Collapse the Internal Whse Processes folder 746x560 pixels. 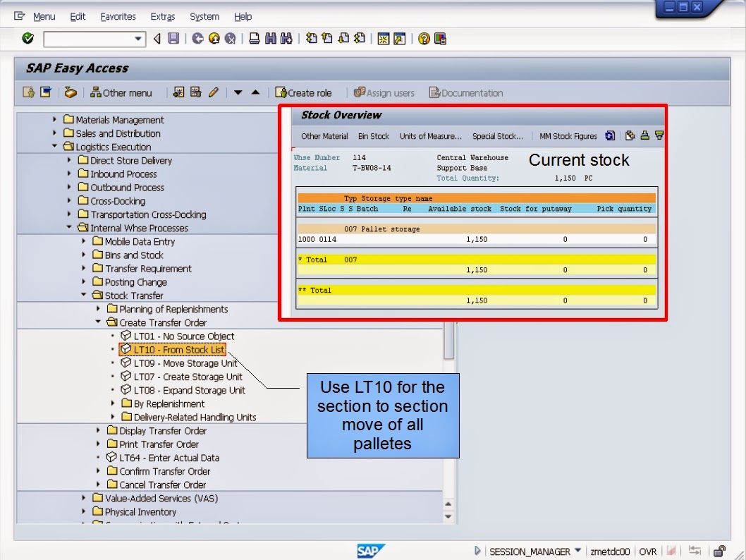(x=69, y=227)
